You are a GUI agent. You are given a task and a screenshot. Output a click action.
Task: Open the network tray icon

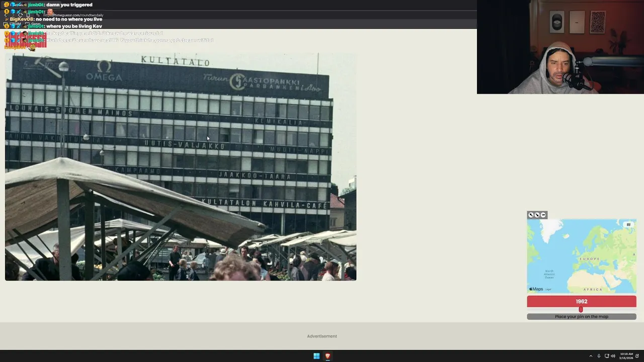[x=606, y=356]
